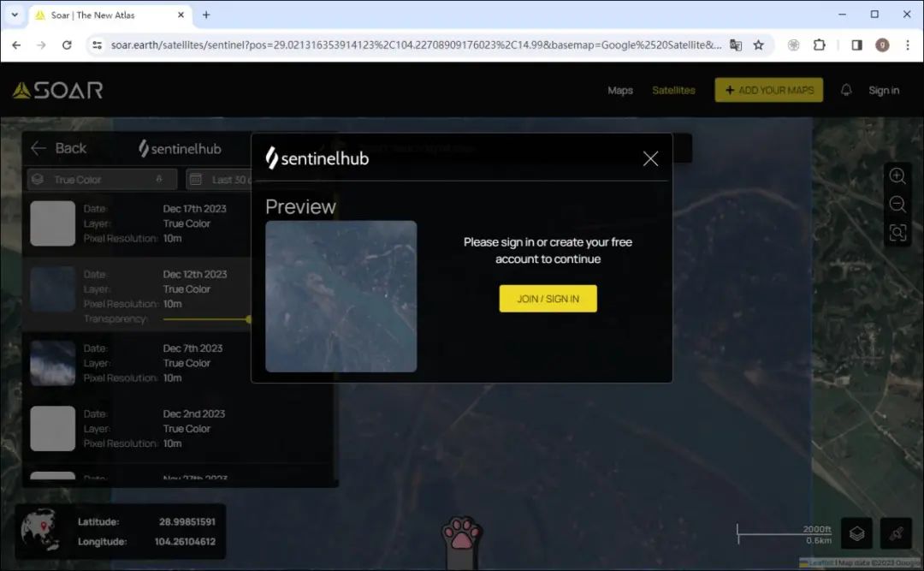Select the Soar | The New Atlas tab
The image size is (924, 571).
click(110, 15)
